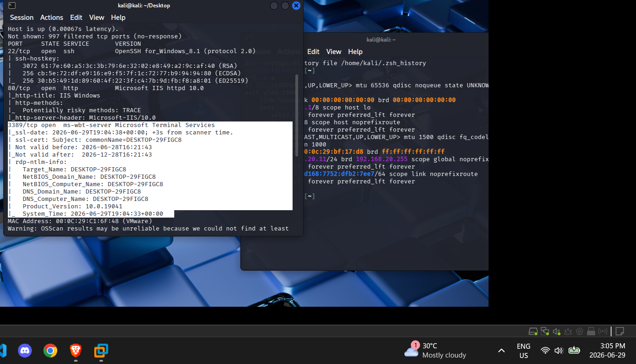Launch Google Chrome from the taskbar
Image resolution: width=636 pixels, height=364 pixels.
click(50, 351)
